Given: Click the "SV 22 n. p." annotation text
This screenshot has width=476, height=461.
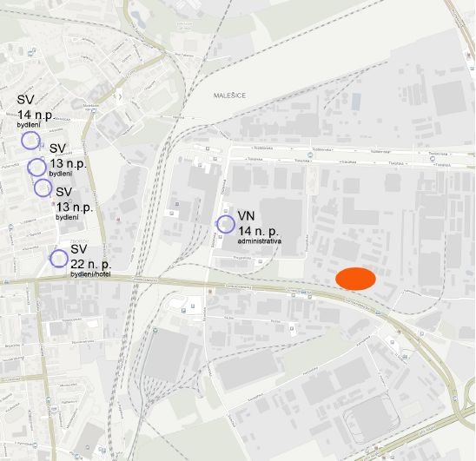Looking at the screenshot, I should (x=90, y=257).
